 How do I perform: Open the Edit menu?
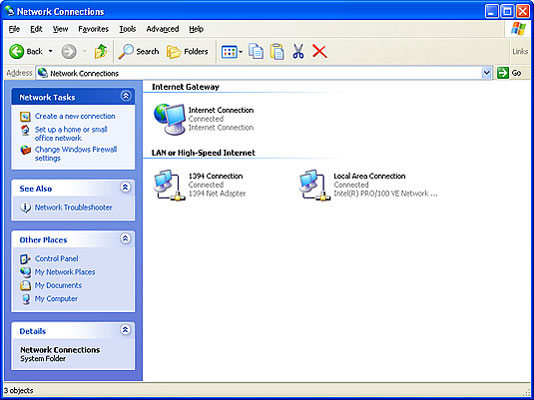coord(36,29)
